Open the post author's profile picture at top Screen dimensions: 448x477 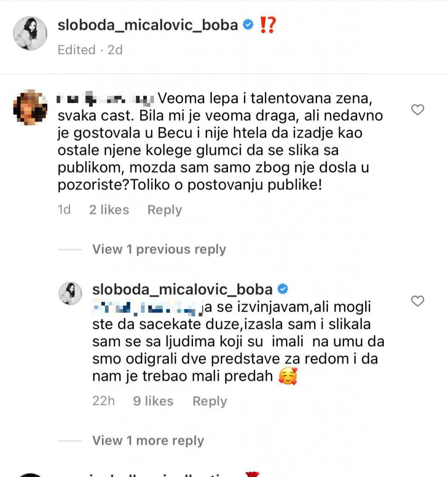[x=30, y=33]
